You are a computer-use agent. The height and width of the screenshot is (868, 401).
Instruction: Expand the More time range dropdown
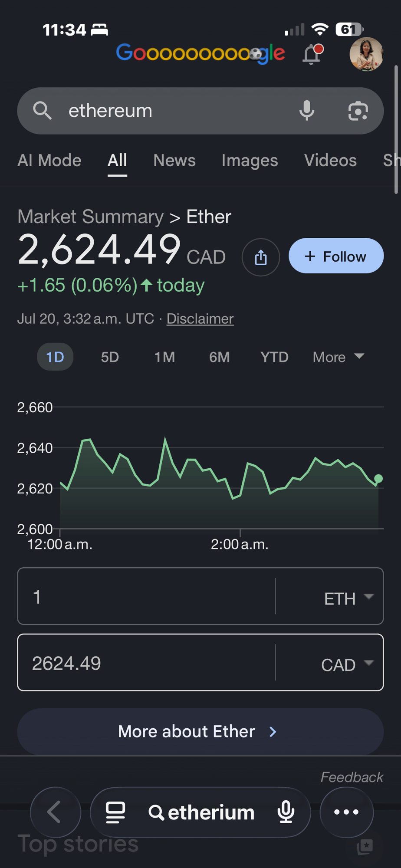coord(338,357)
